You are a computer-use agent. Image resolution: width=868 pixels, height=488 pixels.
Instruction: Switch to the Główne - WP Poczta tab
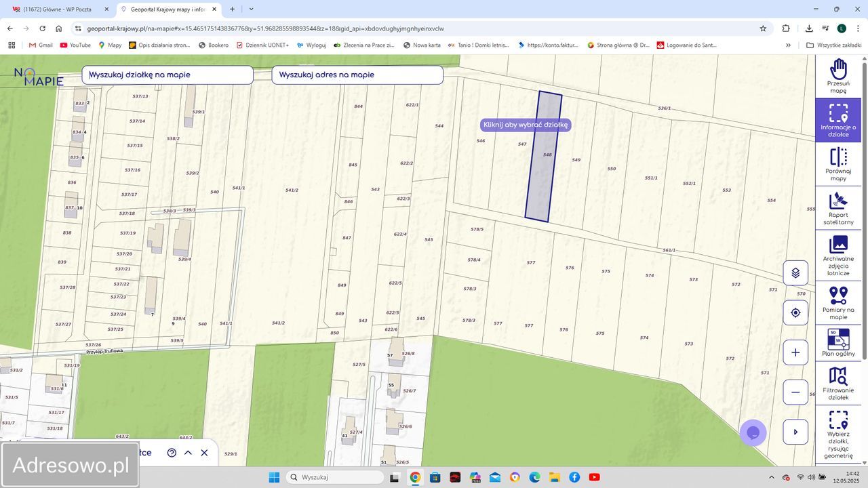click(58, 9)
